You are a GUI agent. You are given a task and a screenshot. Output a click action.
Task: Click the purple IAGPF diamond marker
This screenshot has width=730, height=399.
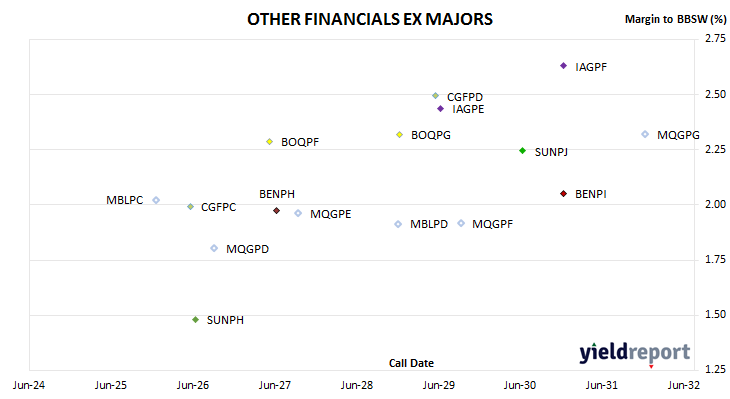pyautogui.click(x=563, y=66)
